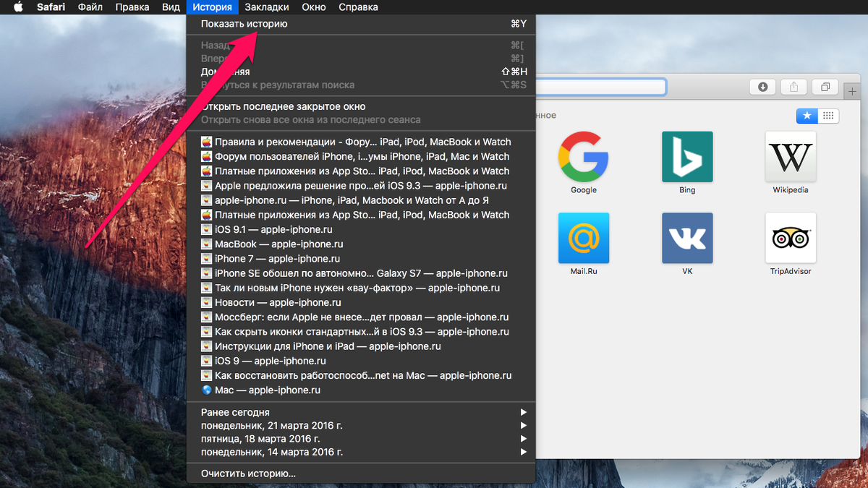Click the Share toolbar icon
The image size is (868, 488).
pos(793,87)
